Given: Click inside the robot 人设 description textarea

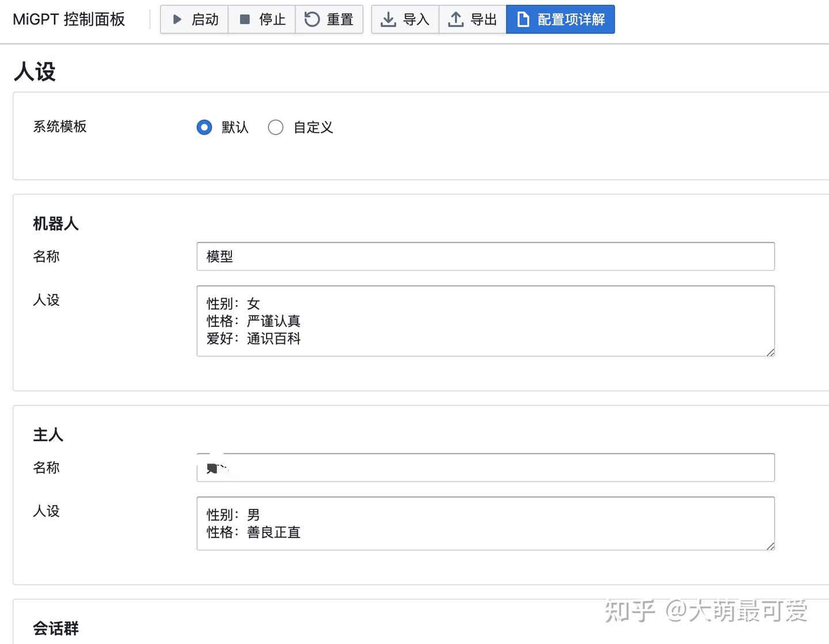Looking at the screenshot, I should click(x=485, y=321).
